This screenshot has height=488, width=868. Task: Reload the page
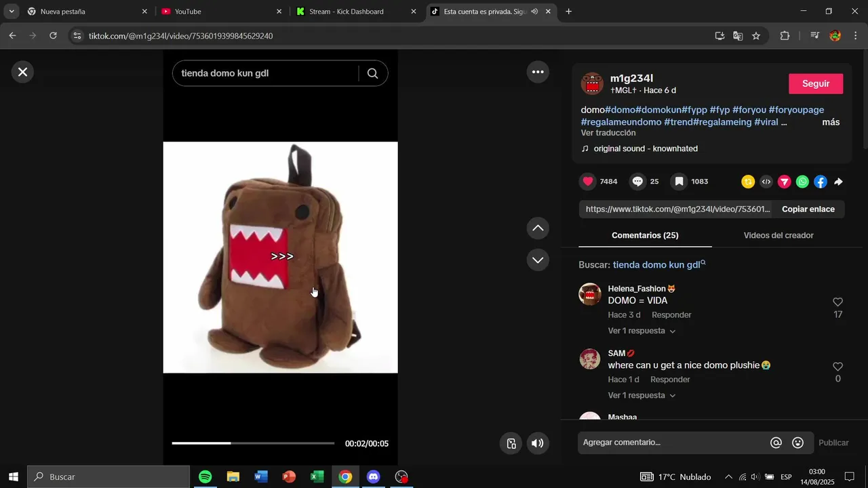click(54, 36)
